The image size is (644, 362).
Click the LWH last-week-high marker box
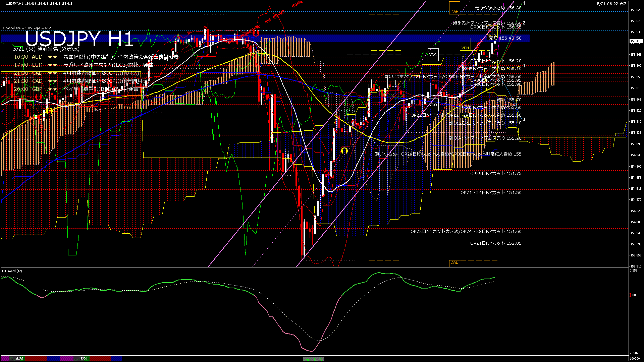[454, 8]
